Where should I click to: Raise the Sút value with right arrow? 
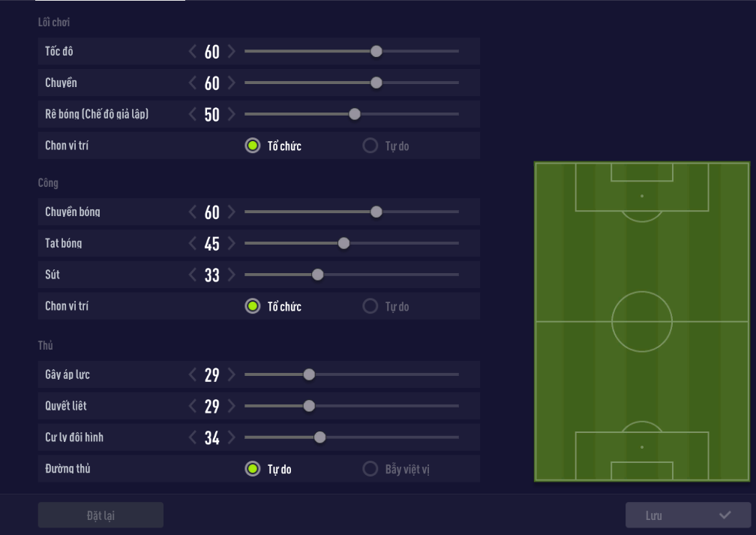[x=231, y=275]
